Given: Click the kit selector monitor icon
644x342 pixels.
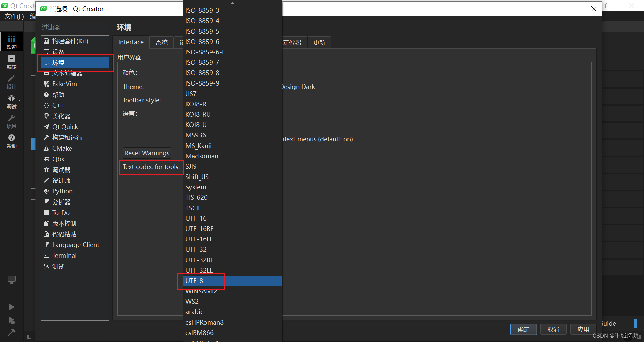Looking at the screenshot, I should pos(12,279).
